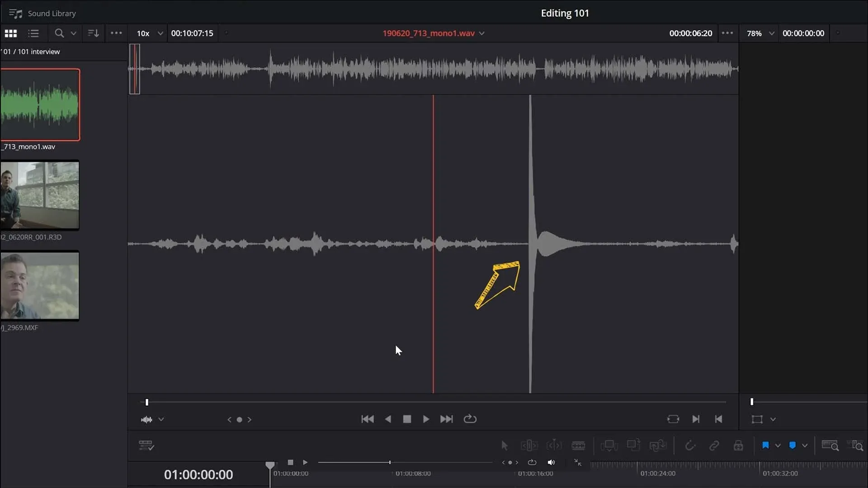Viewport: 868px width, 488px height.
Task: Open media pool three-dot options menu
Action: [x=116, y=33]
